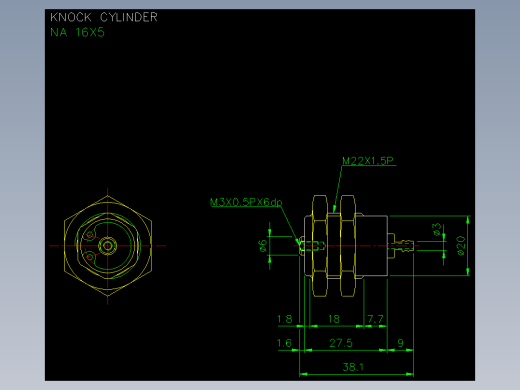Click the M22X1.5P thread annotation
This screenshot has height=390, width=520.
(368, 161)
